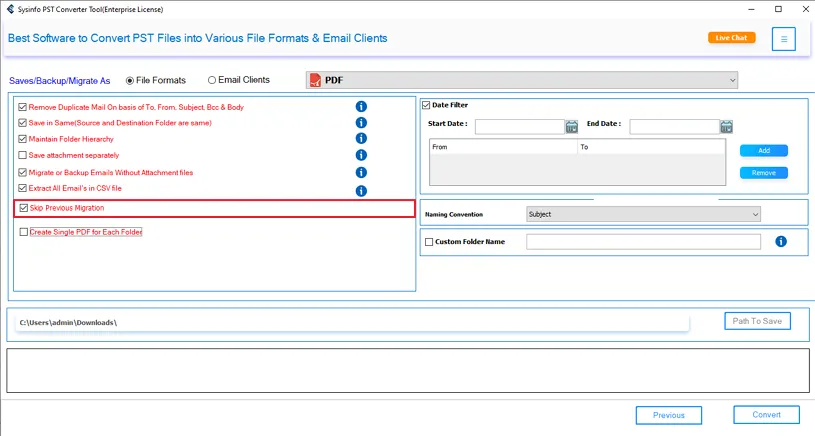815x436 pixels.
Task: Click Remove date range button
Action: click(764, 173)
